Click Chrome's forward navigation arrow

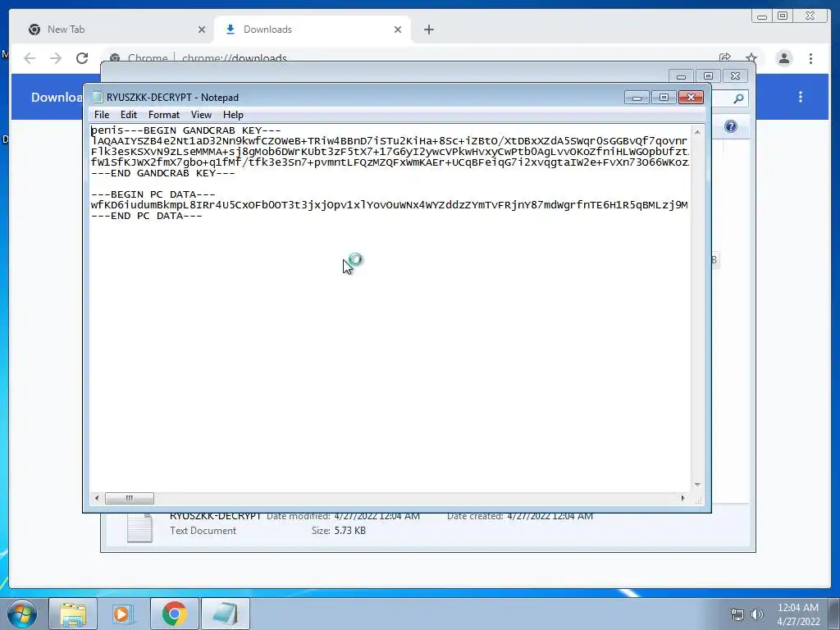click(x=56, y=58)
